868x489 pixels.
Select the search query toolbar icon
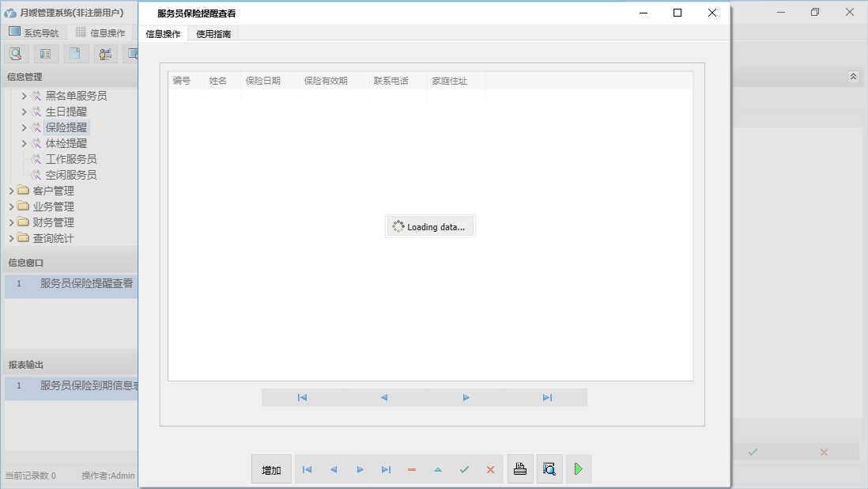pyautogui.click(x=16, y=53)
